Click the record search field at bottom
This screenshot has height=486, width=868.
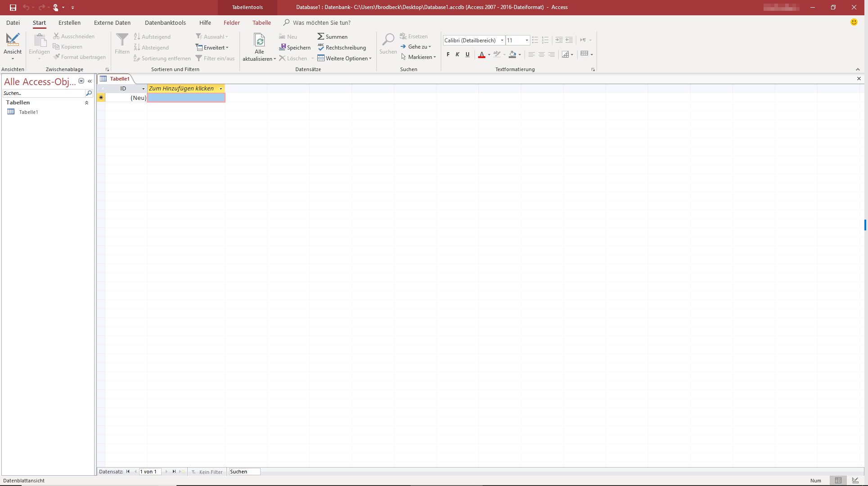click(244, 472)
